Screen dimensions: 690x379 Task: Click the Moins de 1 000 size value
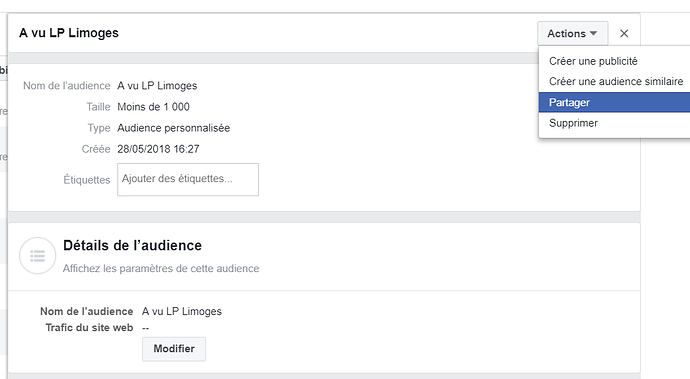coord(153,107)
